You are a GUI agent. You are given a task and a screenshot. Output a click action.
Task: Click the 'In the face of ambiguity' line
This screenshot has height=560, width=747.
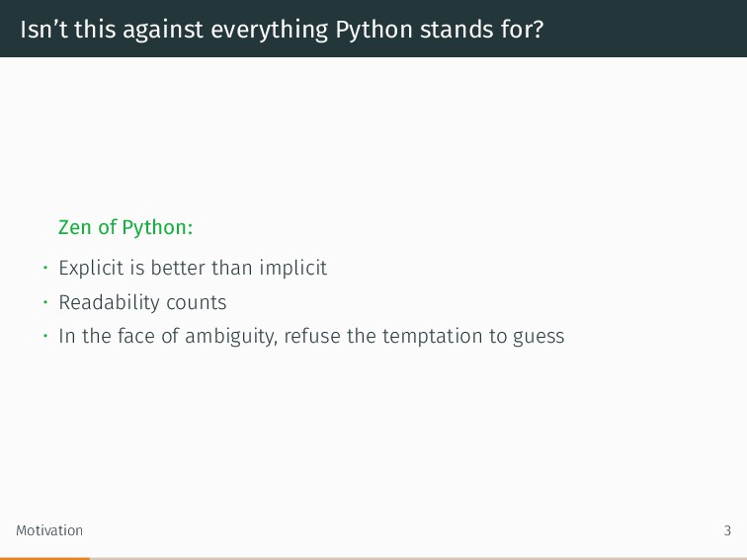(x=311, y=336)
